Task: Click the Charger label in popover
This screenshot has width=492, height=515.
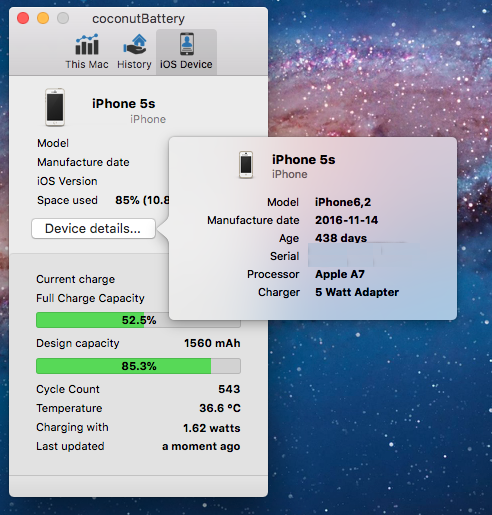Action: (279, 292)
